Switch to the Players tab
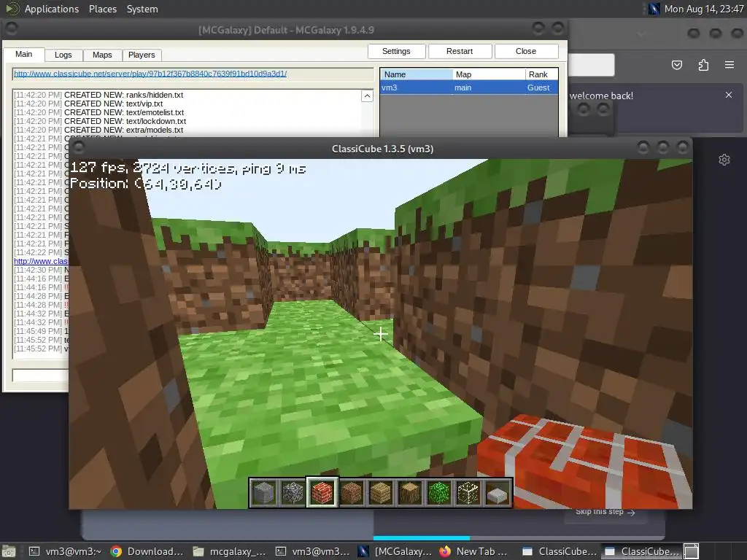Image resolution: width=747 pixels, height=560 pixels. coord(142,55)
